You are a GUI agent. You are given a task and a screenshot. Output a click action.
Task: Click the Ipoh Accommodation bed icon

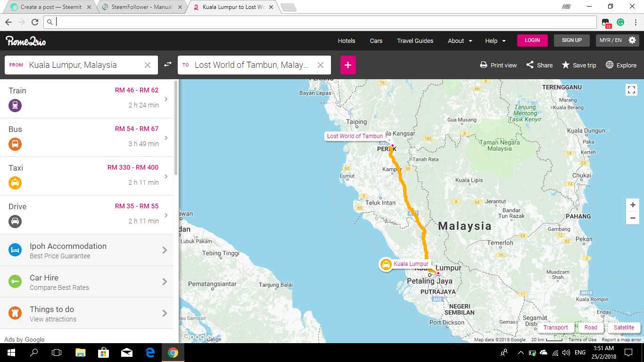[x=15, y=250]
